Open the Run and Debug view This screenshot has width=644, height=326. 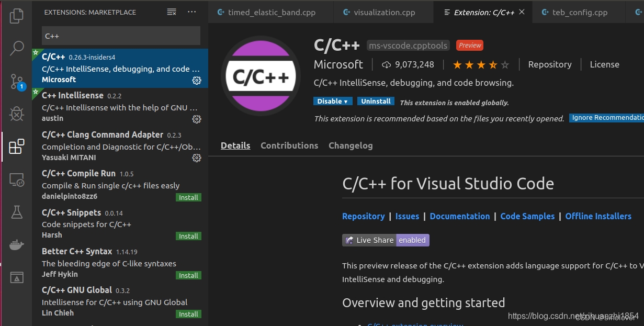pyautogui.click(x=16, y=114)
